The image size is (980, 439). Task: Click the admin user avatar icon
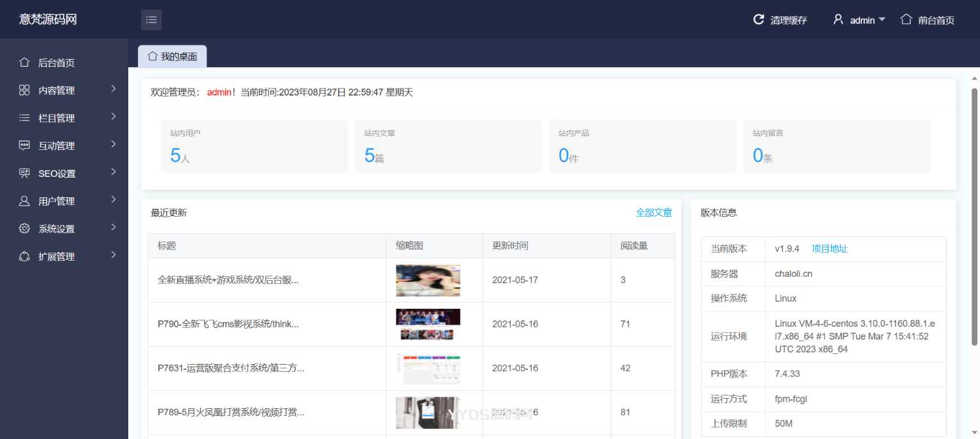[x=838, y=20]
